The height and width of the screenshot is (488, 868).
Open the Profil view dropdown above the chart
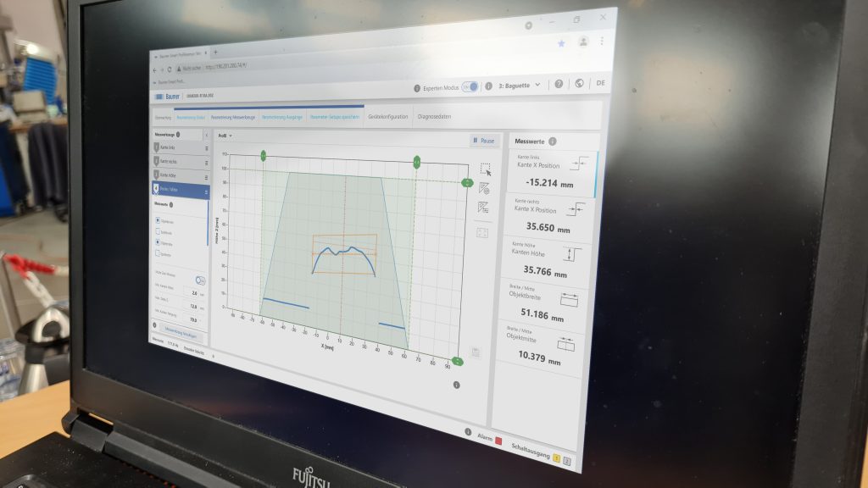point(223,135)
